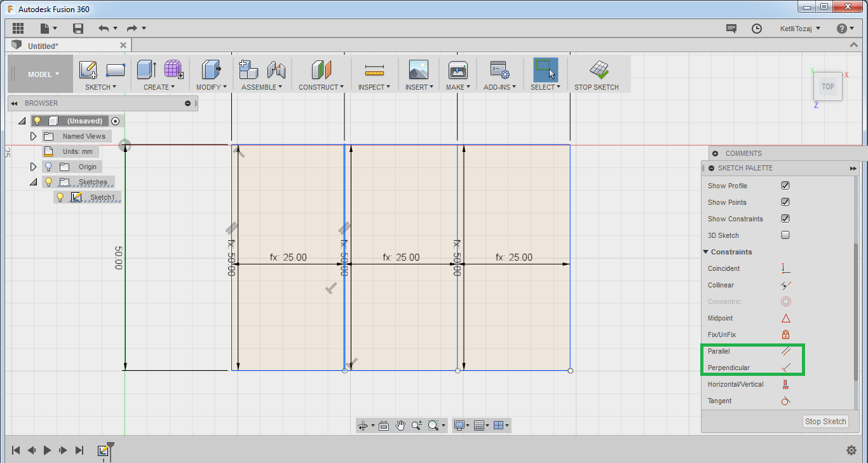Activate the window Select tool icon

click(545, 69)
